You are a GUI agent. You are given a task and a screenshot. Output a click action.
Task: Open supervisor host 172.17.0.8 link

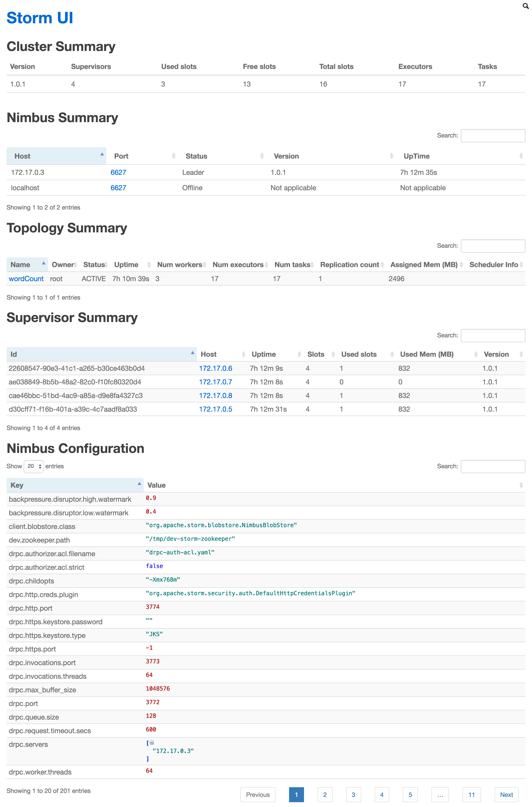[x=215, y=396]
